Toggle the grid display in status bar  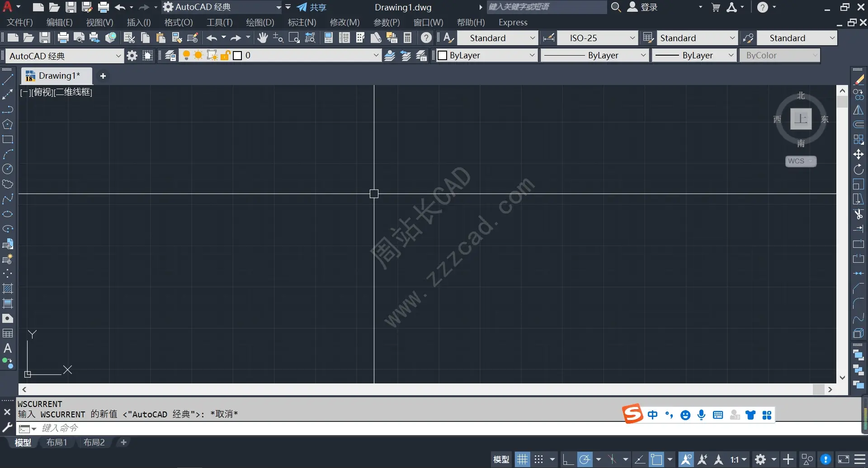coord(522,459)
